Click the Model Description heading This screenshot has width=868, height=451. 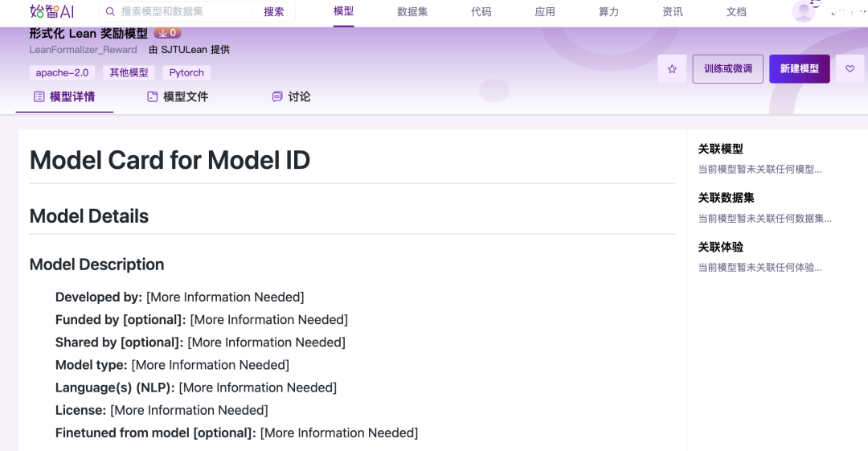(97, 264)
